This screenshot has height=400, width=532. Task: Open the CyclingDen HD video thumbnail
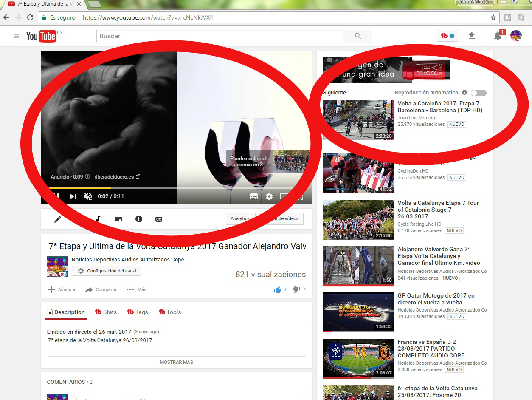(x=358, y=173)
